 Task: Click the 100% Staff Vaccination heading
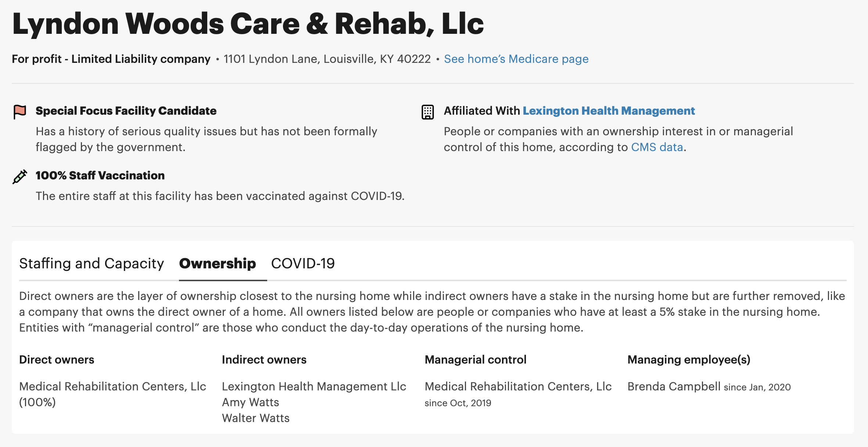100,175
